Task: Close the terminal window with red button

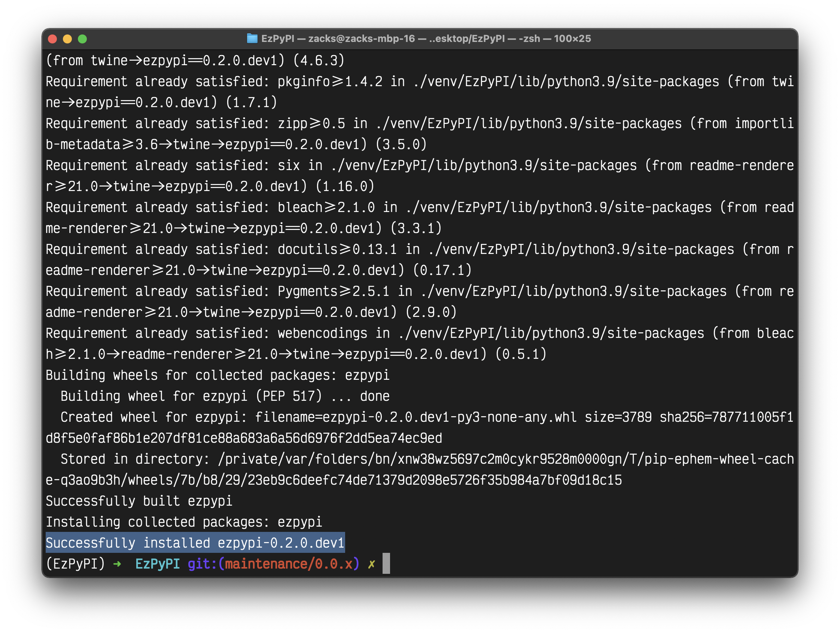Action: [52, 39]
